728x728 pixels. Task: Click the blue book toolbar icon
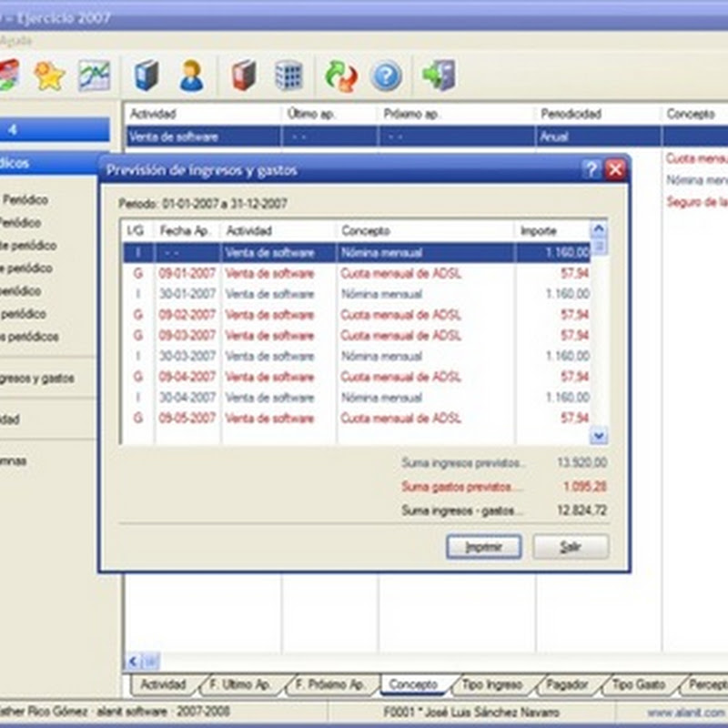click(x=147, y=76)
